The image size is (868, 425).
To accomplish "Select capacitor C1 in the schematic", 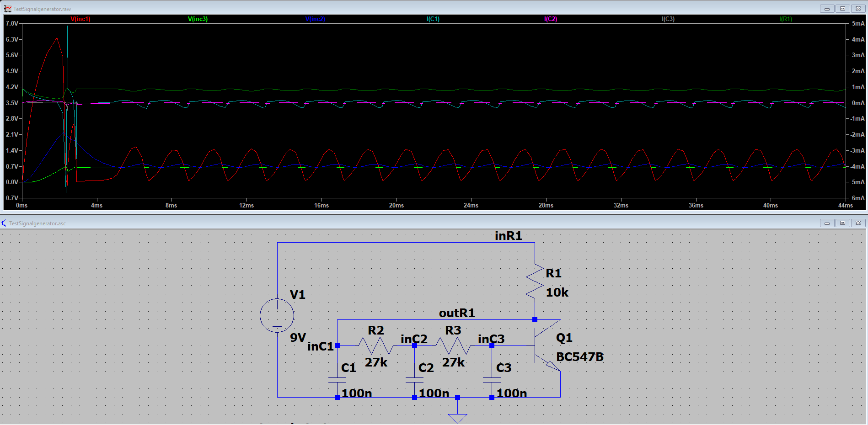I will point(337,379).
